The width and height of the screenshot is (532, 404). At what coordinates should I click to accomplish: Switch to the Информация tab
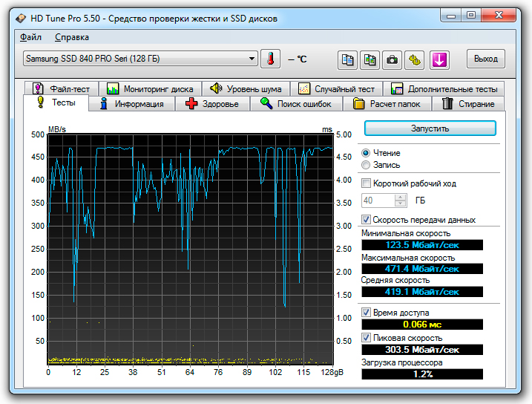tap(132, 104)
